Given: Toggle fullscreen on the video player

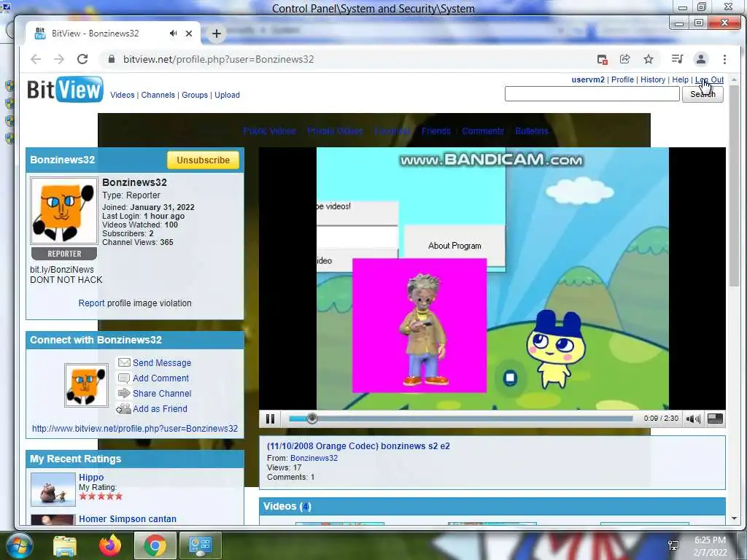Looking at the screenshot, I should 715,419.
